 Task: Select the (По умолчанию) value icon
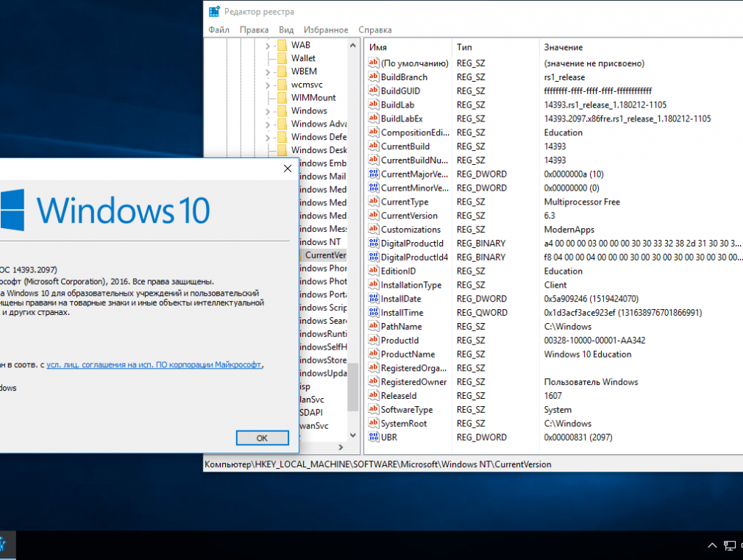374,63
